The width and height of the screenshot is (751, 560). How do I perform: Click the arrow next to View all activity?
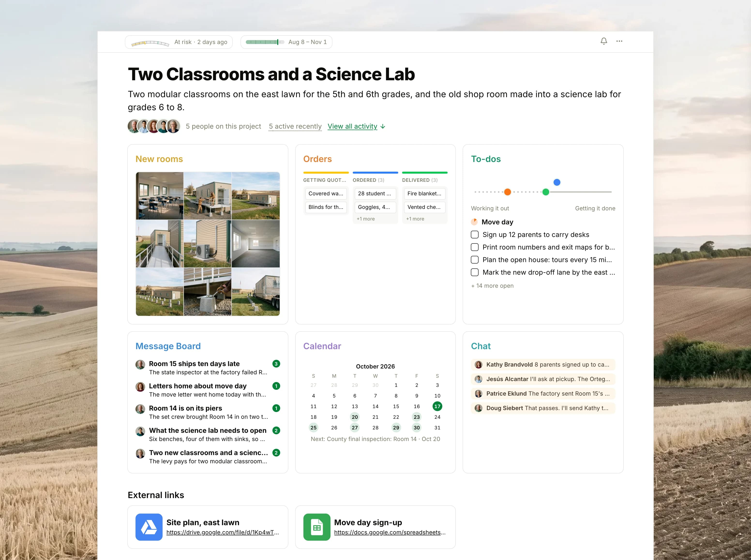pyautogui.click(x=383, y=126)
